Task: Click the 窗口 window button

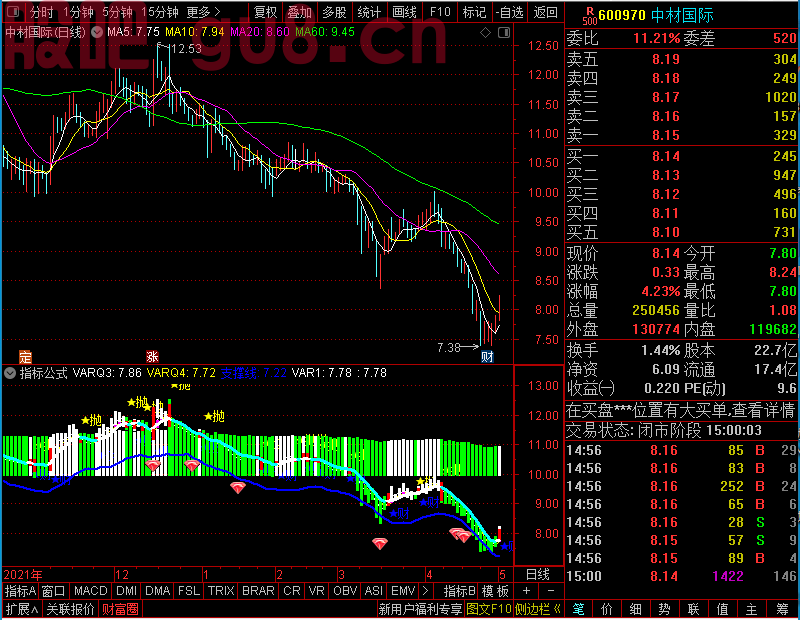Action: click(54, 591)
